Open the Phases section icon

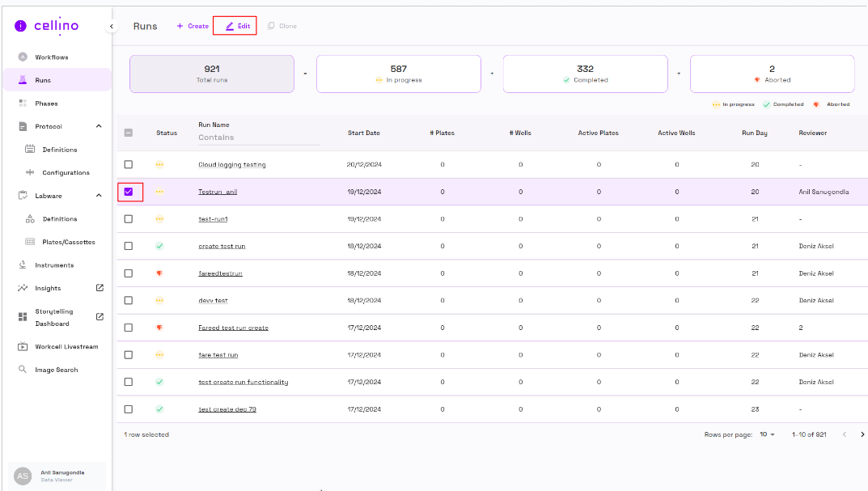click(x=23, y=104)
